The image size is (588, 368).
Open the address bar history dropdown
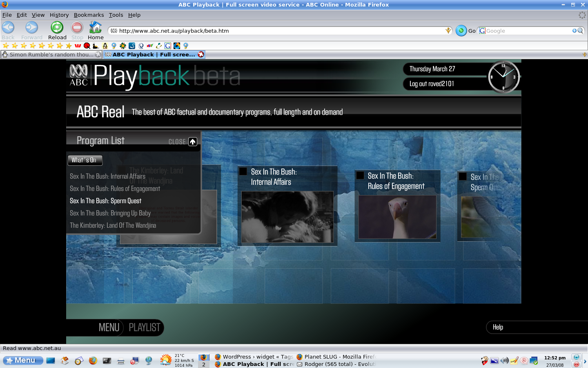[x=448, y=31]
